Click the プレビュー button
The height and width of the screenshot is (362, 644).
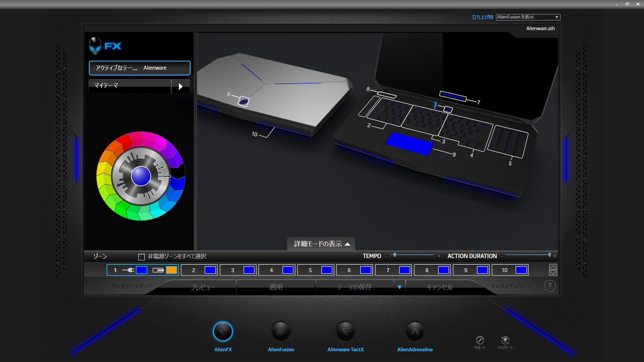[203, 287]
